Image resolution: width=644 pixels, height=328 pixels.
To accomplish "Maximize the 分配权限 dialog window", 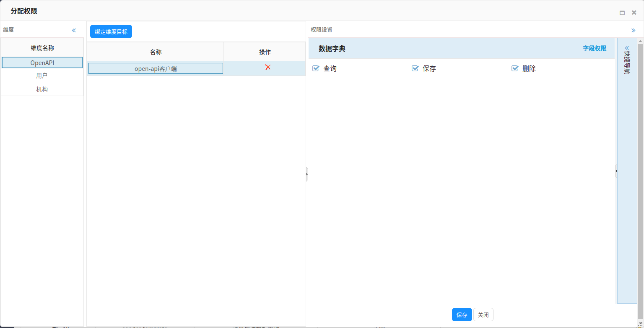I will (x=622, y=13).
